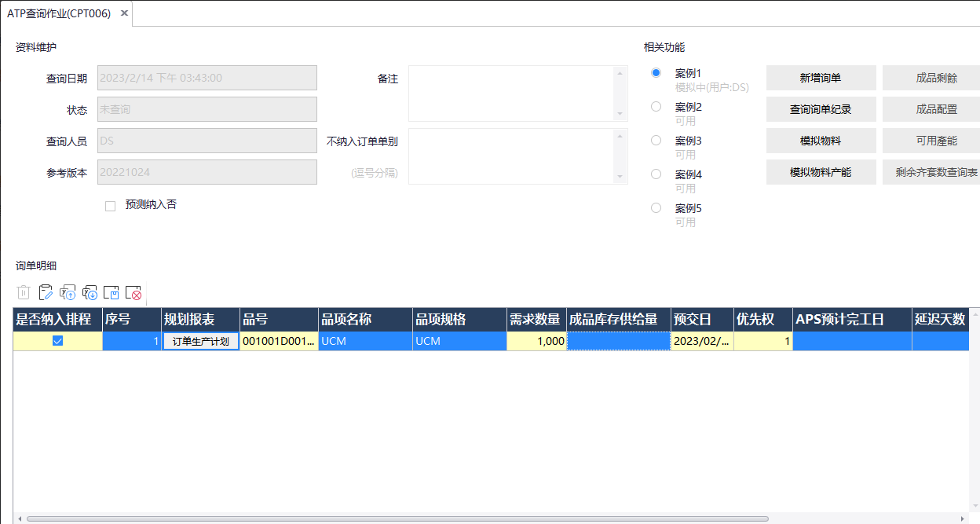Click the clipboard edit pencil icon

(x=46, y=293)
